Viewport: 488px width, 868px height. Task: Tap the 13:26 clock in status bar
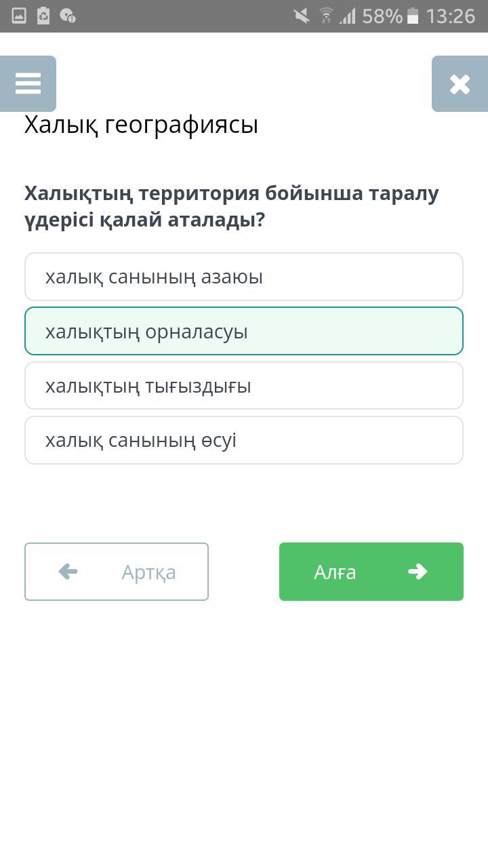click(x=451, y=16)
